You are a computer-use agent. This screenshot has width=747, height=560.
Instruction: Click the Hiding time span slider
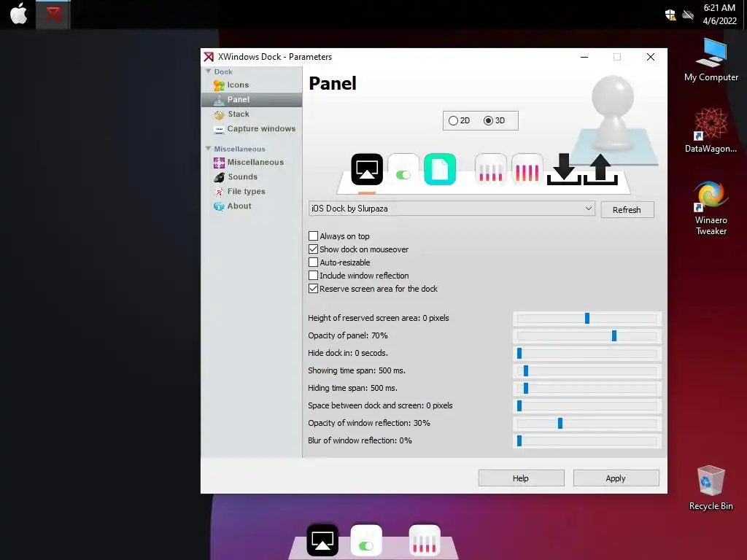click(587, 389)
